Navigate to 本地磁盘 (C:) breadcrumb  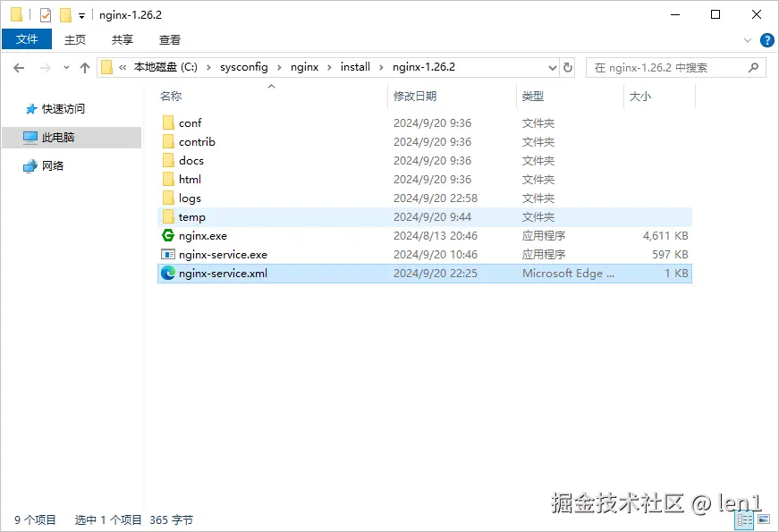[165, 67]
